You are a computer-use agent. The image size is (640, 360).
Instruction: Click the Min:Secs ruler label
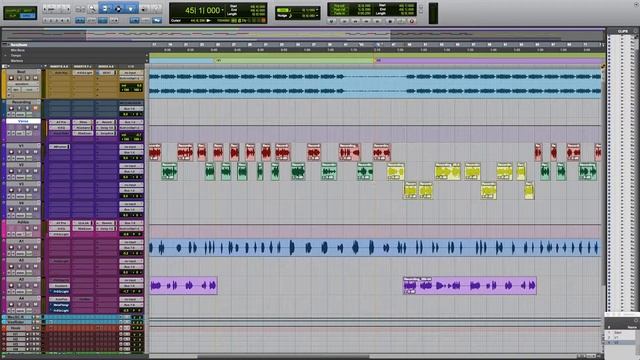point(18,50)
